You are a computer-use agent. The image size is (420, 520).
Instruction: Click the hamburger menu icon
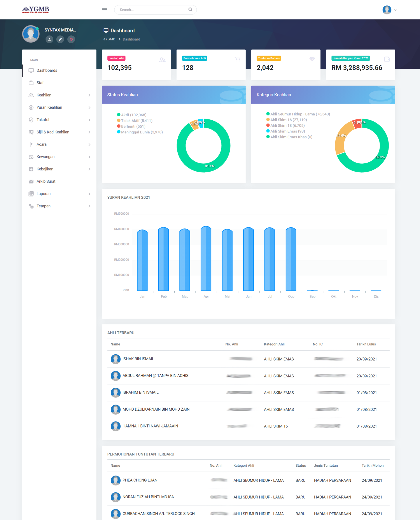coord(105,10)
